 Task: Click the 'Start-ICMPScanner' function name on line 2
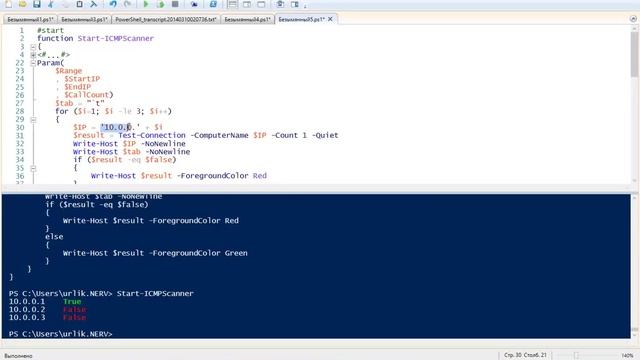click(116, 38)
